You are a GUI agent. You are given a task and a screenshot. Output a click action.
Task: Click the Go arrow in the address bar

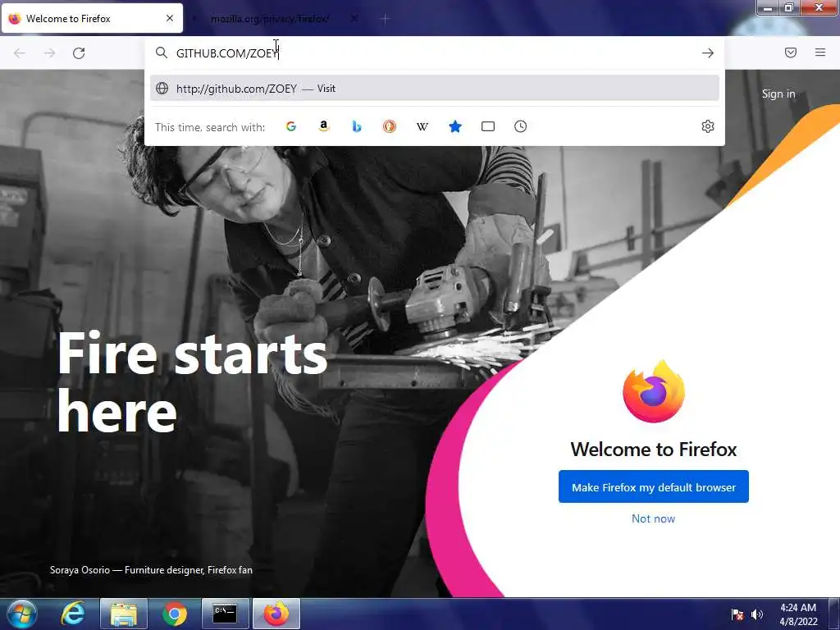[x=708, y=53]
